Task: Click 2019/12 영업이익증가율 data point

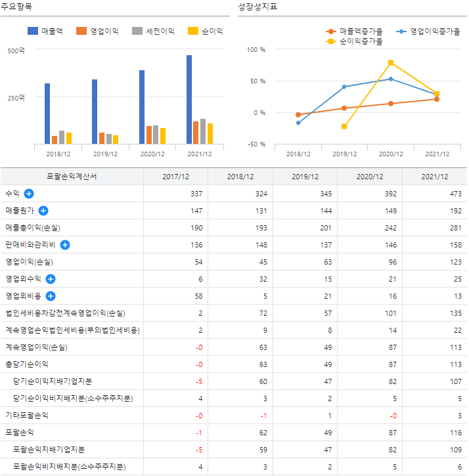Action: [x=344, y=87]
